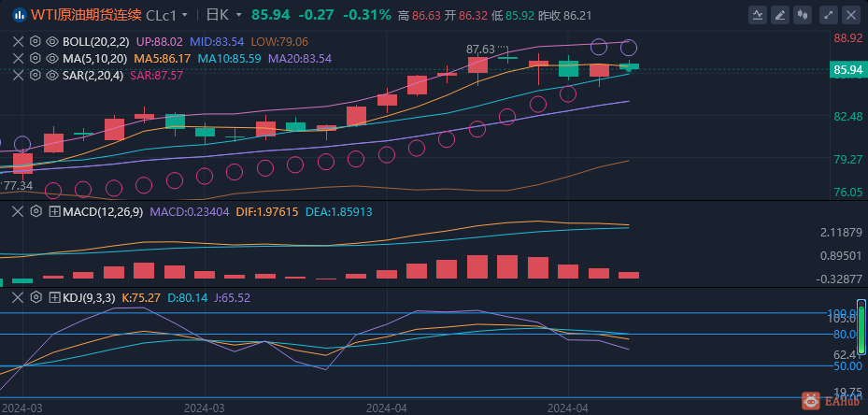Open settings gear for KDJ(9,3,3)
The width and height of the screenshot is (868, 415).
click(x=36, y=297)
